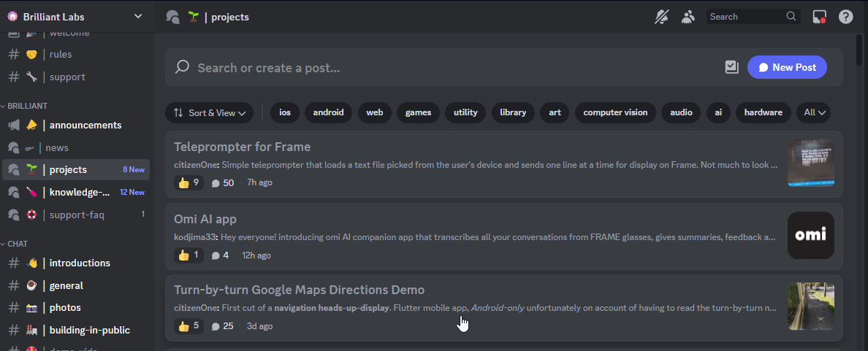Filter posts by art tag
The width and height of the screenshot is (868, 351).
tap(555, 113)
